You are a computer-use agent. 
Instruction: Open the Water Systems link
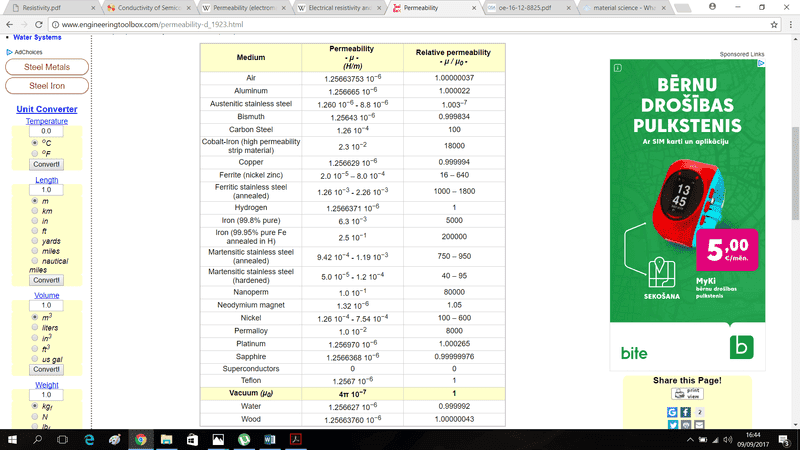[37, 37]
